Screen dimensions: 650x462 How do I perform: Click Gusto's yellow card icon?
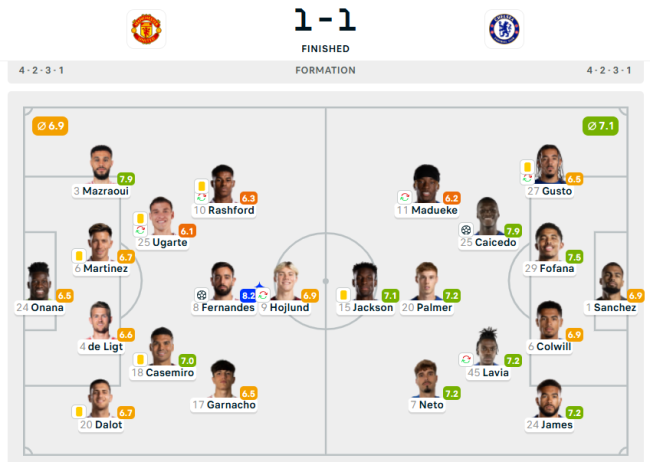pos(527,167)
